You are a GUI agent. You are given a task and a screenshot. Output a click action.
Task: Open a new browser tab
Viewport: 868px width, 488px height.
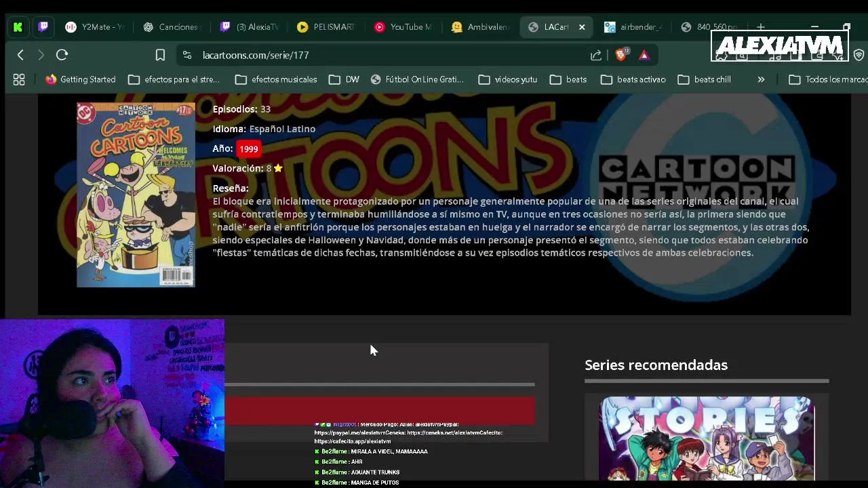tap(761, 27)
